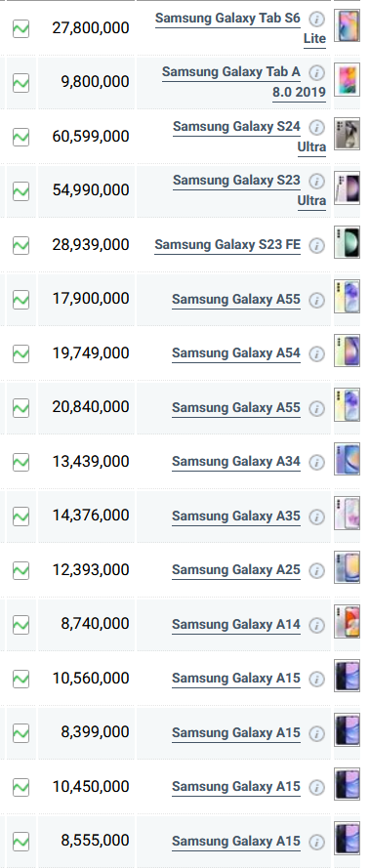Open Samsung Galaxy A35 product link
The width and height of the screenshot is (370, 868).
click(x=236, y=516)
